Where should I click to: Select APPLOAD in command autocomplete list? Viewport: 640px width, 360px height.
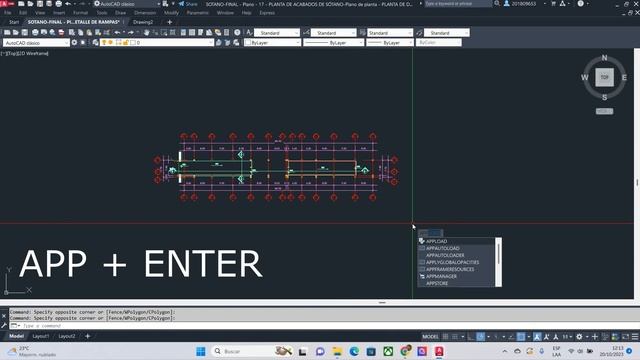point(456,241)
